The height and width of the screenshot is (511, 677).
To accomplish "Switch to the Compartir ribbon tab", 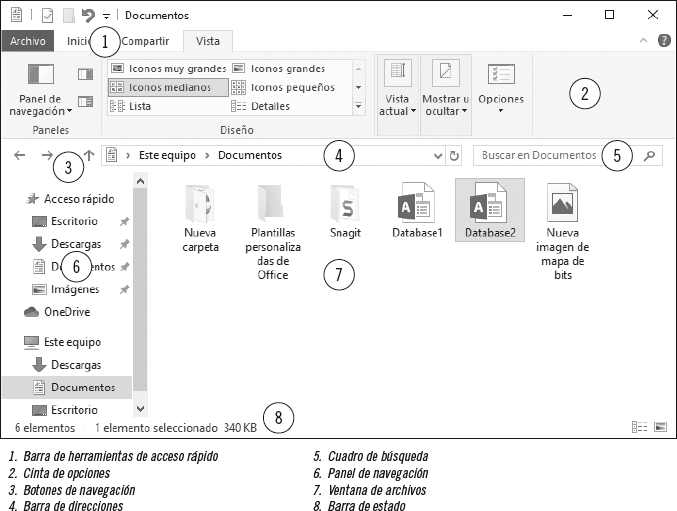I will [145, 41].
